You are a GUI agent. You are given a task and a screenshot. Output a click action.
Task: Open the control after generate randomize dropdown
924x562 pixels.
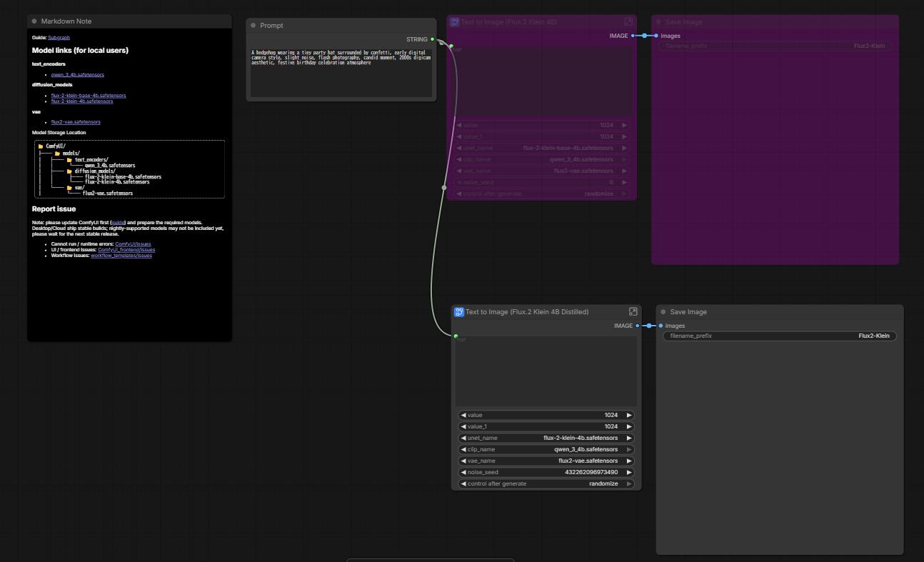pos(546,483)
